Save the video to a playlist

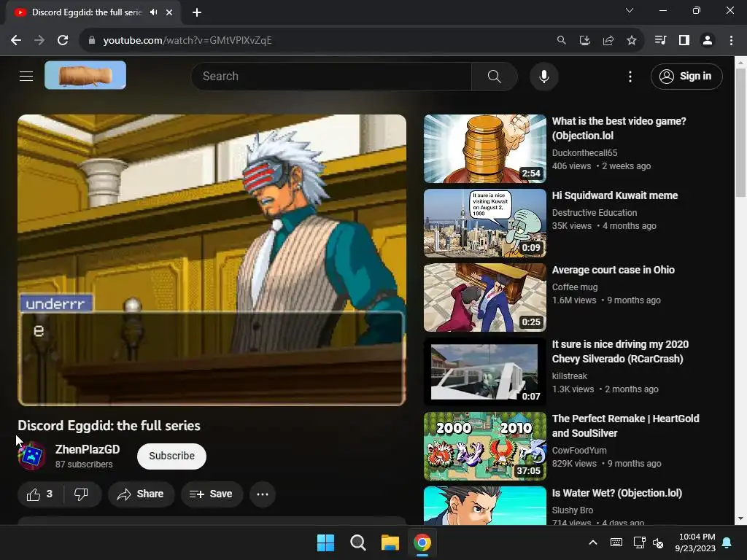click(x=212, y=494)
